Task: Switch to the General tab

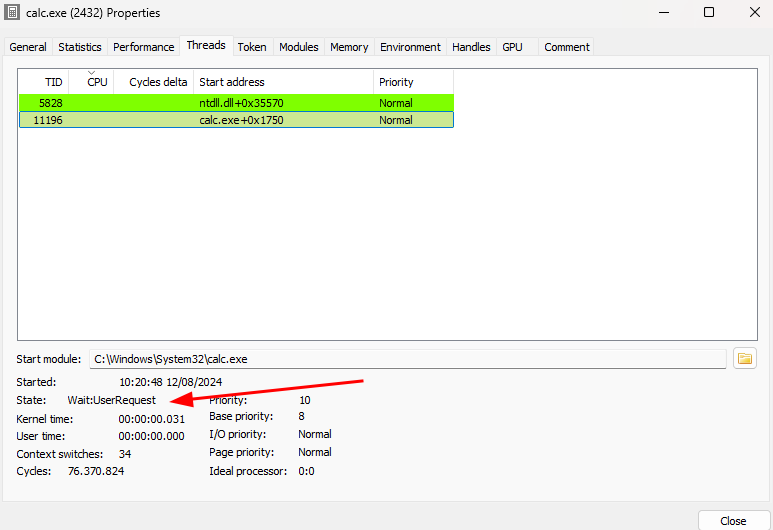Action: 28,47
